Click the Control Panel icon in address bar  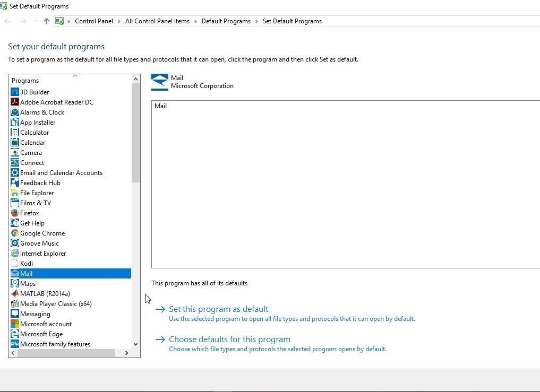coord(59,21)
